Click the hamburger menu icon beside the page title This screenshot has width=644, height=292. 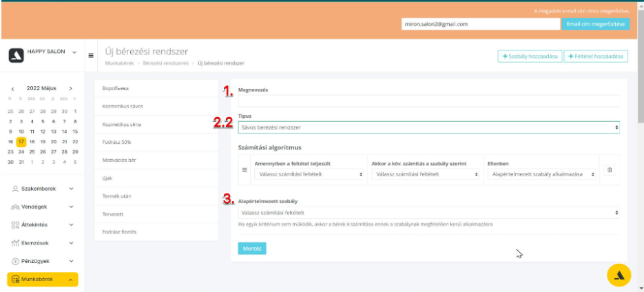click(x=92, y=56)
